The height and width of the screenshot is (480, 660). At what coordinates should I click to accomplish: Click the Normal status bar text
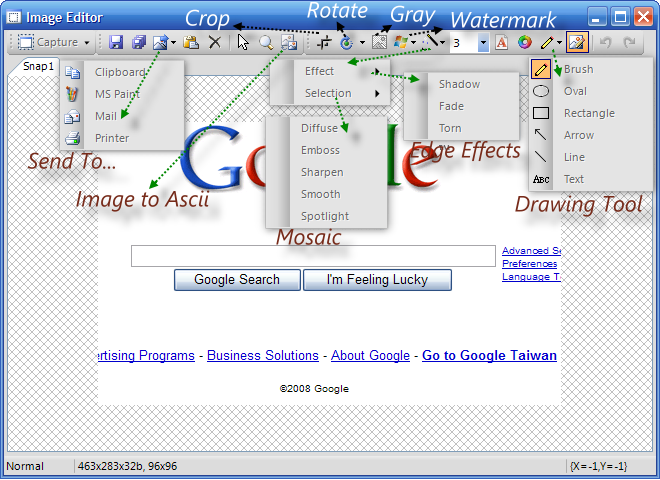(x=25, y=466)
